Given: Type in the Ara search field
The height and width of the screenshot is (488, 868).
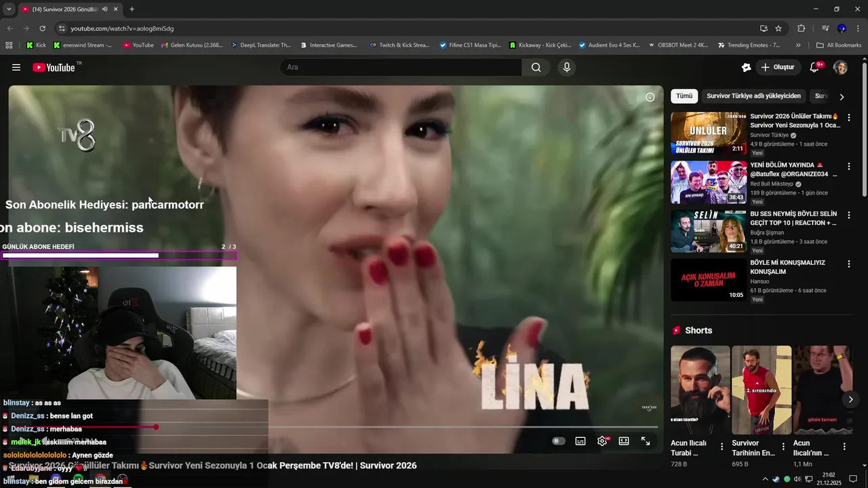Looking at the screenshot, I should [x=401, y=67].
